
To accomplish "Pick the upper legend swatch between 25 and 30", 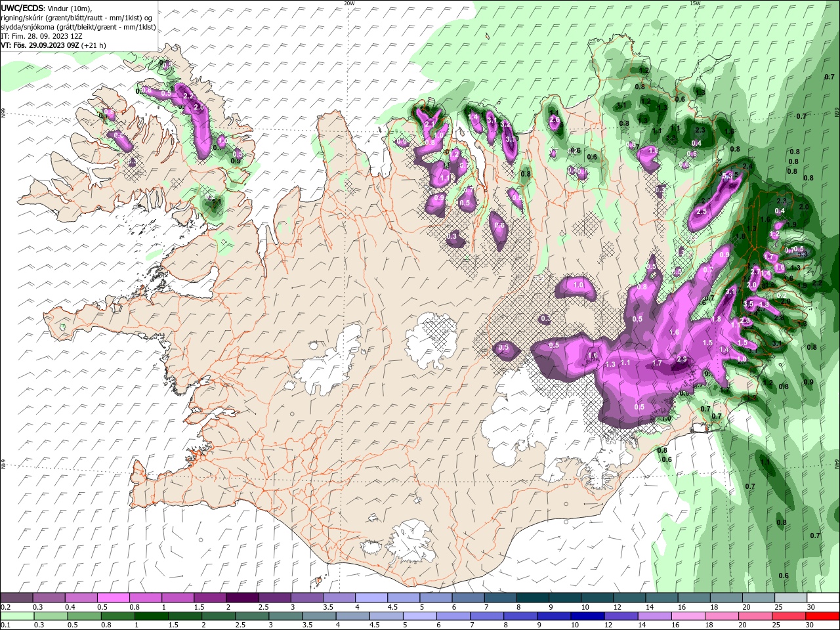I will tap(791, 598).
